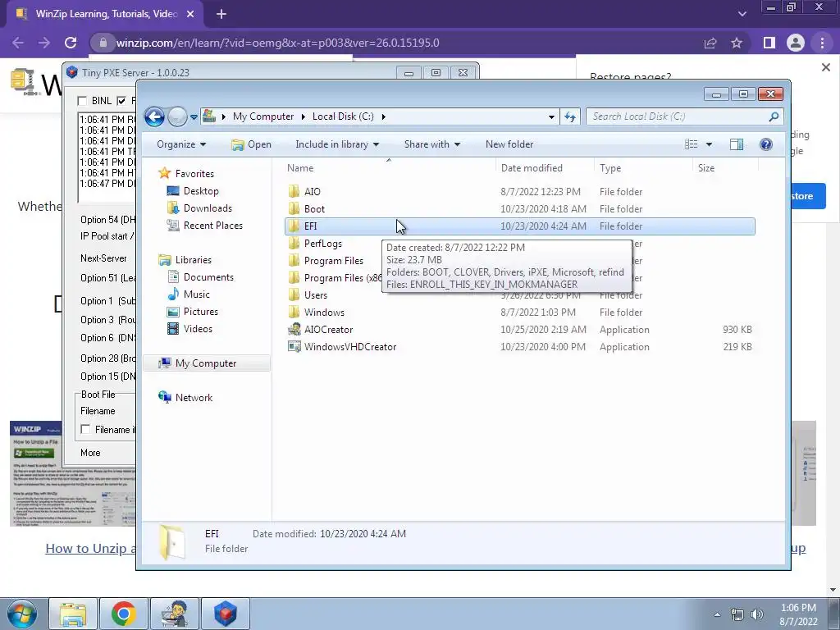The image size is (840, 630).
Task: Select the WindowsVHDCreator application icon
Action: click(294, 347)
